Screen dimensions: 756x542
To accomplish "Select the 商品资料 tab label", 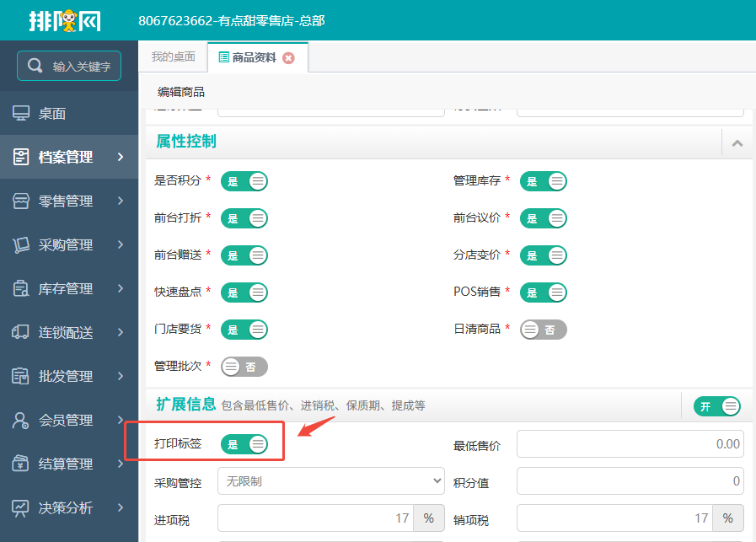I will [254, 58].
